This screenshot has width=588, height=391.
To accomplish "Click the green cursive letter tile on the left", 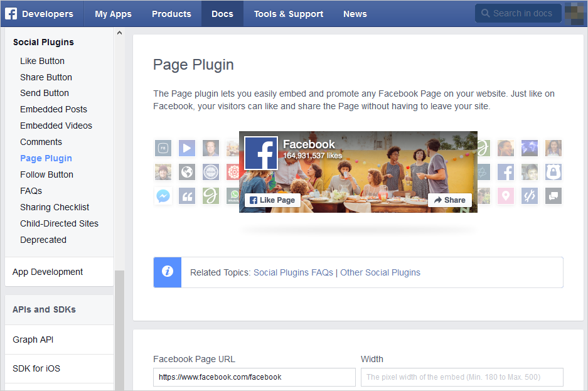I will pyautogui.click(x=211, y=196).
